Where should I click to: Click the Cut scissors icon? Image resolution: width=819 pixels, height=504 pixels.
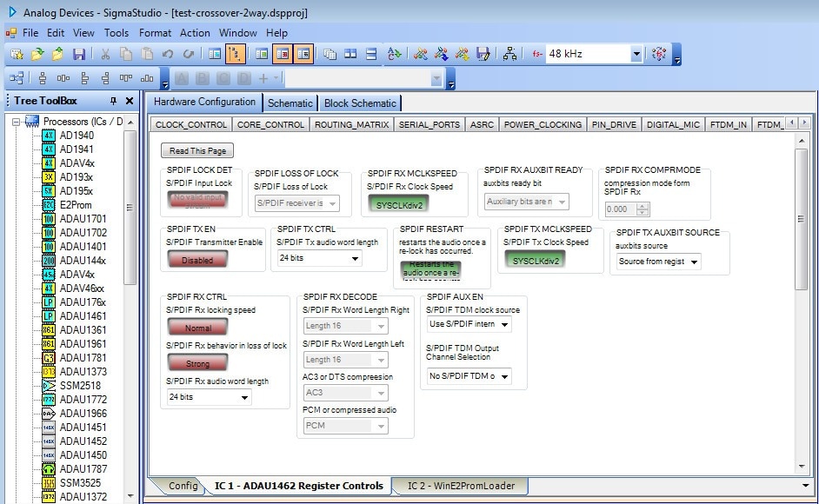(x=105, y=54)
